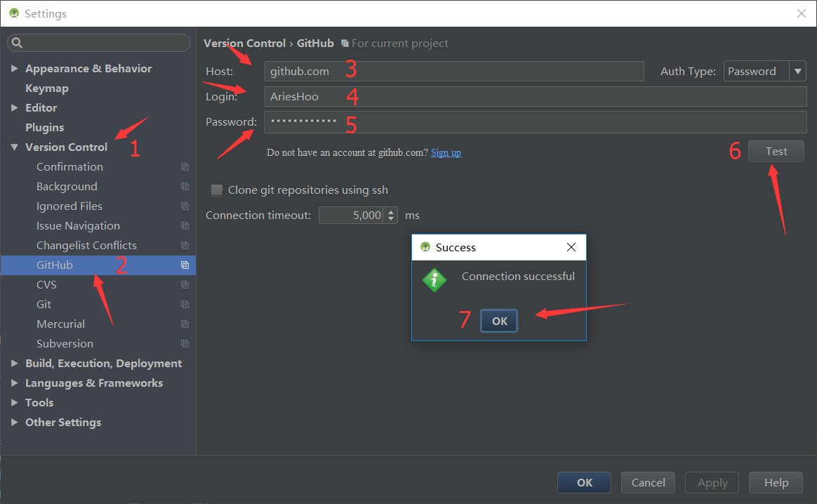Open Confirmation settings page
The image size is (817, 504).
pos(69,167)
